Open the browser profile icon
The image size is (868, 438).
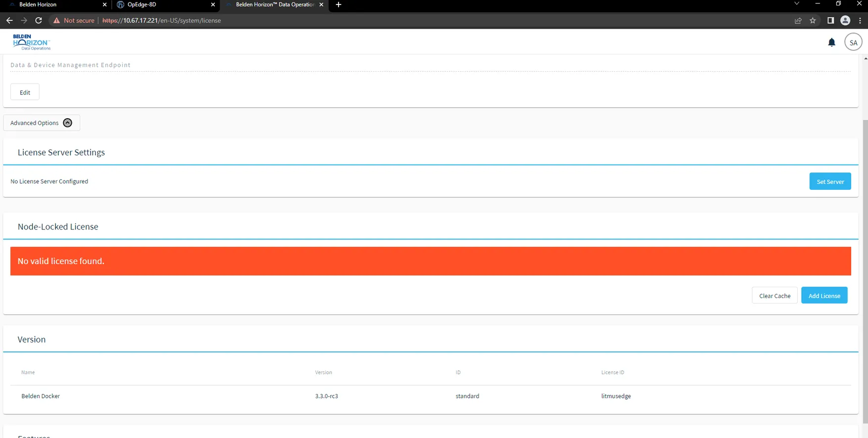845,20
